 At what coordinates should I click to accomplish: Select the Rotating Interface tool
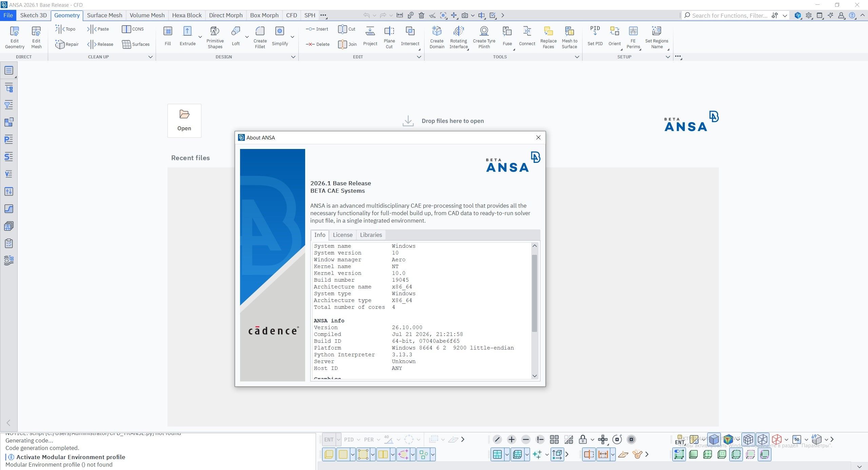click(458, 37)
